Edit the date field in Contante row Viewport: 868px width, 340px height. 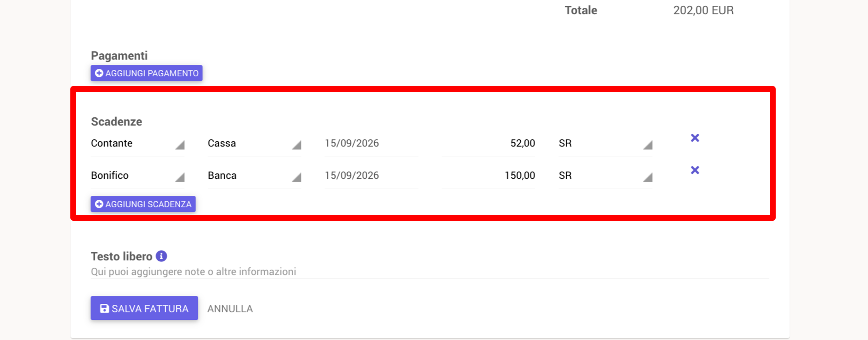click(x=371, y=144)
